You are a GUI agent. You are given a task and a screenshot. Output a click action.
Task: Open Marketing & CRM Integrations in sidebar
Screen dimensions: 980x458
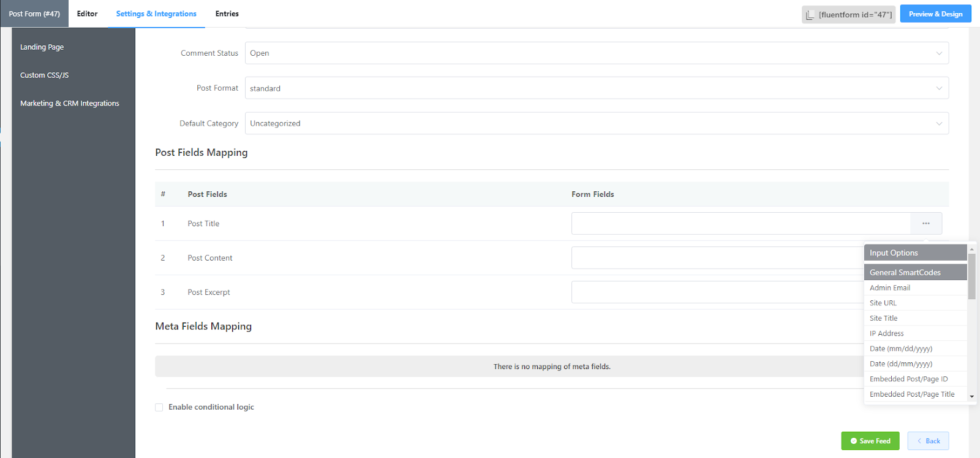point(70,103)
